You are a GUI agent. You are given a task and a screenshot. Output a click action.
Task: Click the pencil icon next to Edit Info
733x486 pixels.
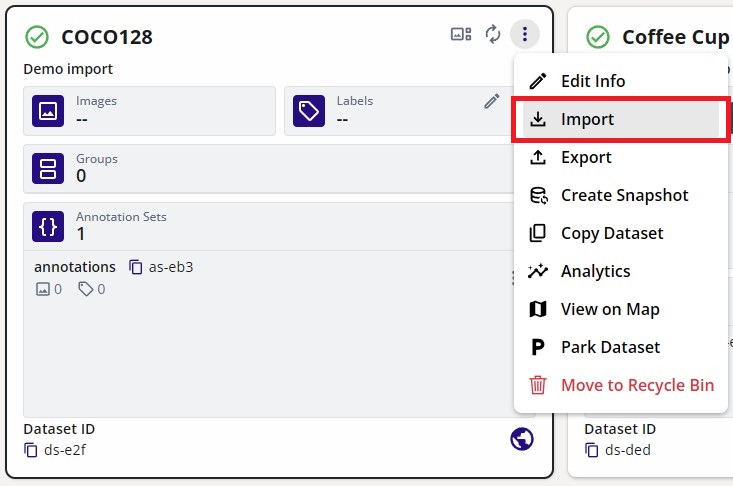point(538,81)
